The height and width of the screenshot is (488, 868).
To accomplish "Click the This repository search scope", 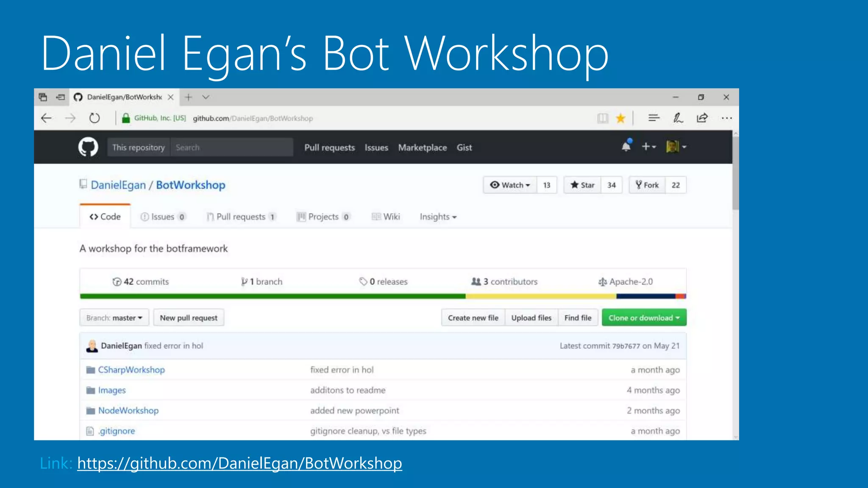I will [x=139, y=147].
